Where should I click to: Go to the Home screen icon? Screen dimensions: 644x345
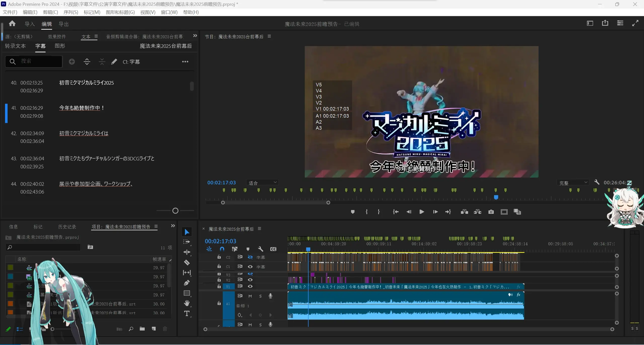[x=12, y=24]
